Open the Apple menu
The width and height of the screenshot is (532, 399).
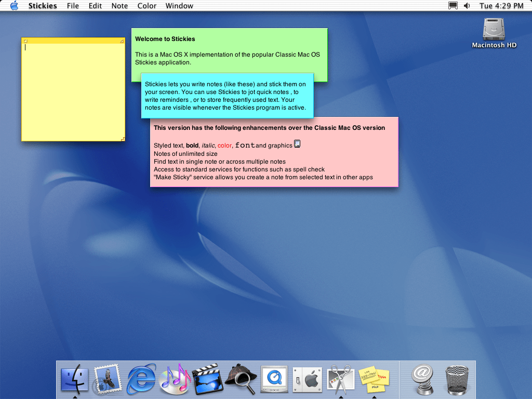pyautogui.click(x=14, y=6)
